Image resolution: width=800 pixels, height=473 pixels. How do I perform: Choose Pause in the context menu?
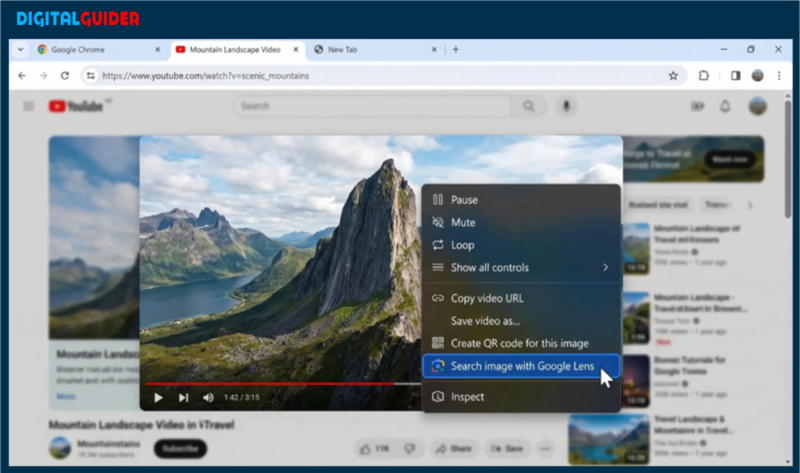point(521,200)
